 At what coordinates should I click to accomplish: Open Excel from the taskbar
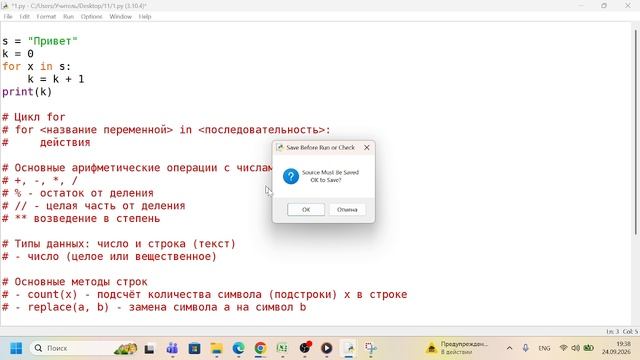pyautogui.click(x=282, y=348)
